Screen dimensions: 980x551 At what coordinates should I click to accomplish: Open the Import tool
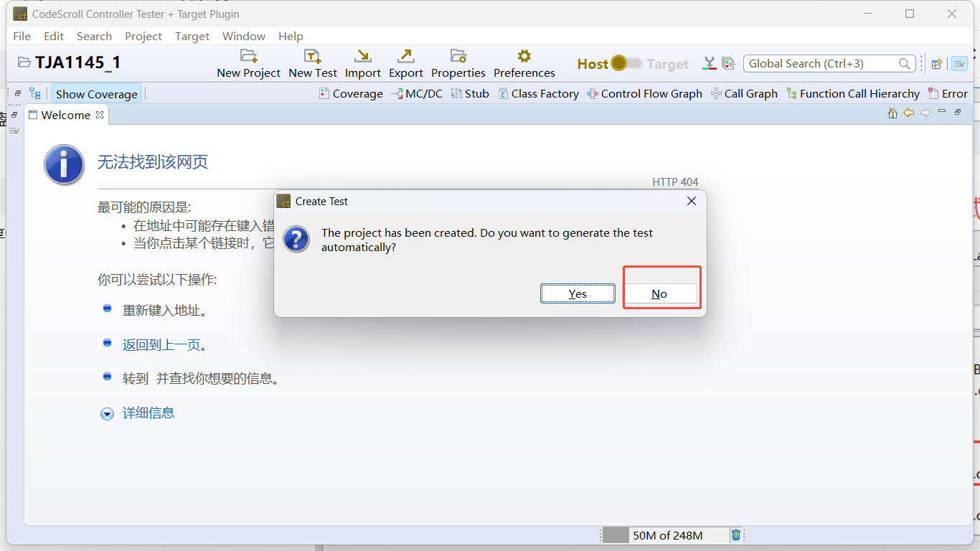tap(363, 57)
